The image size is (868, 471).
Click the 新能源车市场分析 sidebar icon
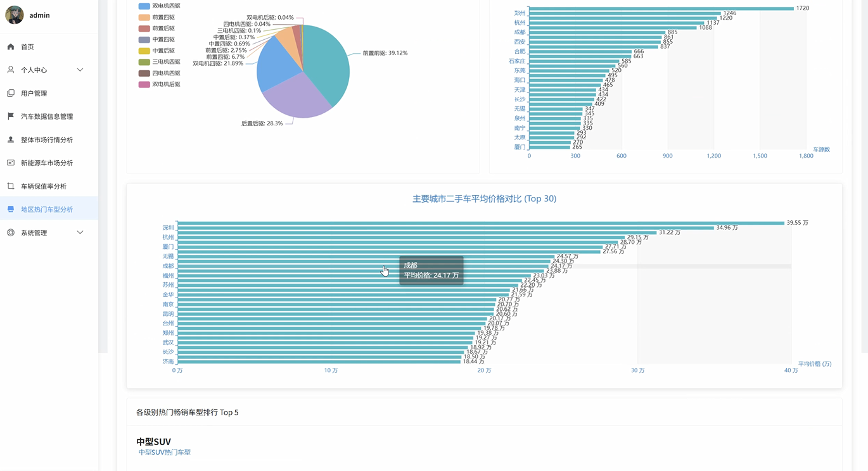(11, 163)
